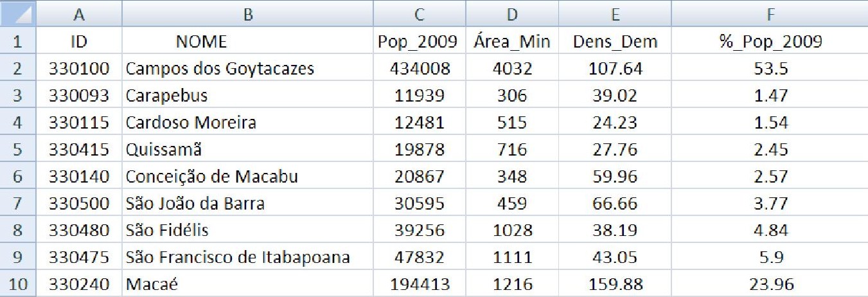Select density value 107.64
The width and height of the screenshot is (868, 297).
click(615, 67)
